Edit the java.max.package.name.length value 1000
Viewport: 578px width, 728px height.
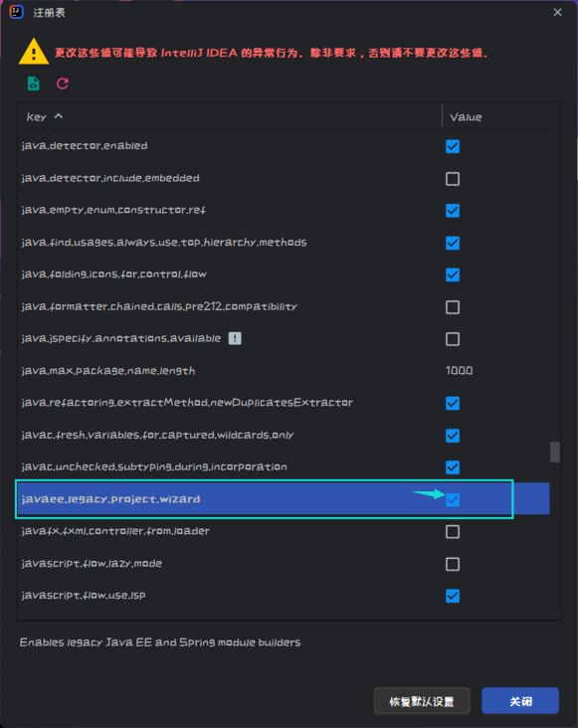[460, 371]
